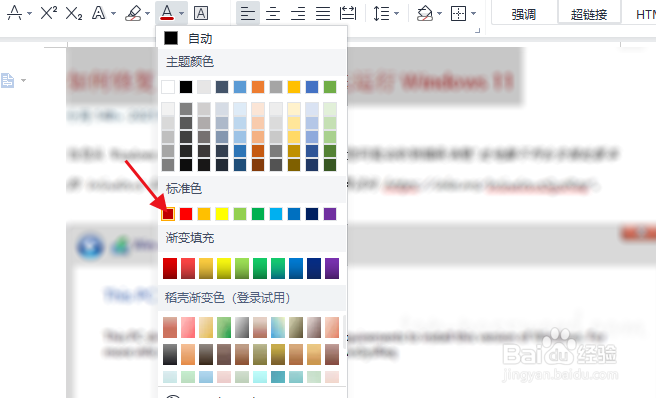Viewport: 656px width, 398px height.
Task: Choose navy gradient fill swatch
Action: point(314,268)
